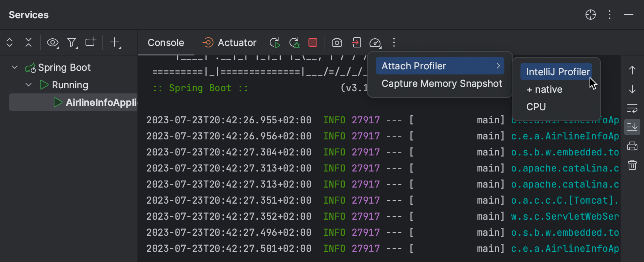Rerun the application with the Run icon
This screenshot has height=262, width=644.
(274, 43)
